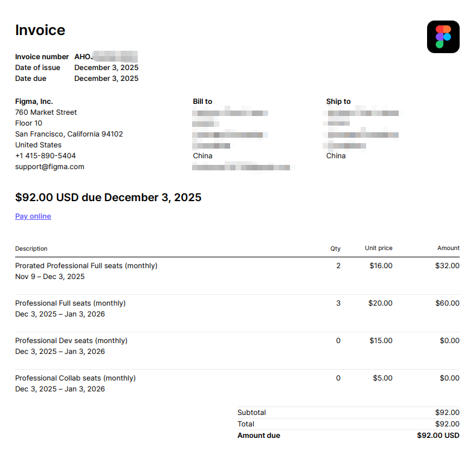Click the Unit price column header

tap(379, 248)
